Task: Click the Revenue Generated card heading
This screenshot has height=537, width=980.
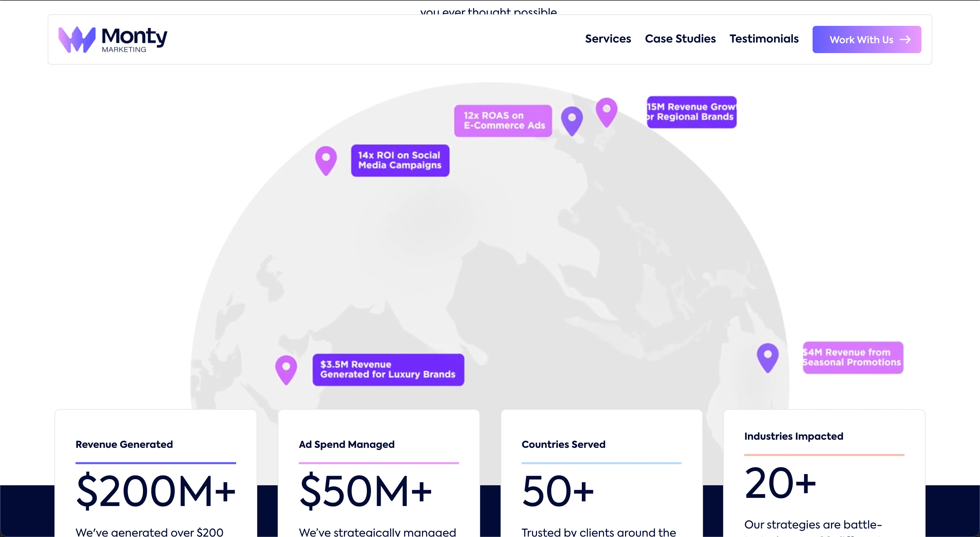Action: [124, 444]
